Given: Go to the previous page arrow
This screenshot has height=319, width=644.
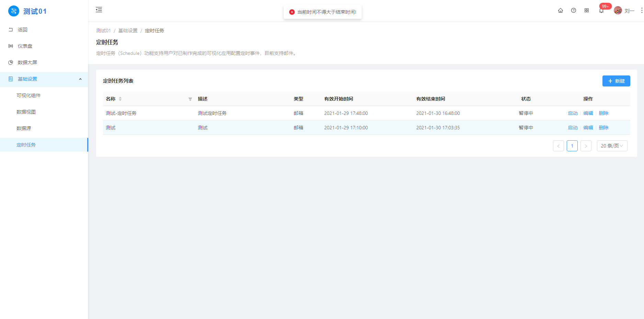Looking at the screenshot, I should (x=558, y=146).
